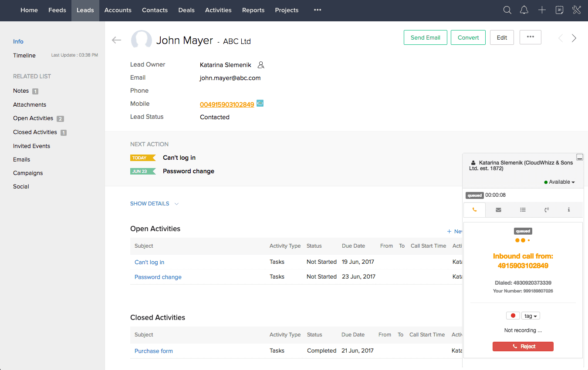Viewport: 588px width, 370px height.
Task: Open the Available status dropdown
Action: tap(560, 182)
